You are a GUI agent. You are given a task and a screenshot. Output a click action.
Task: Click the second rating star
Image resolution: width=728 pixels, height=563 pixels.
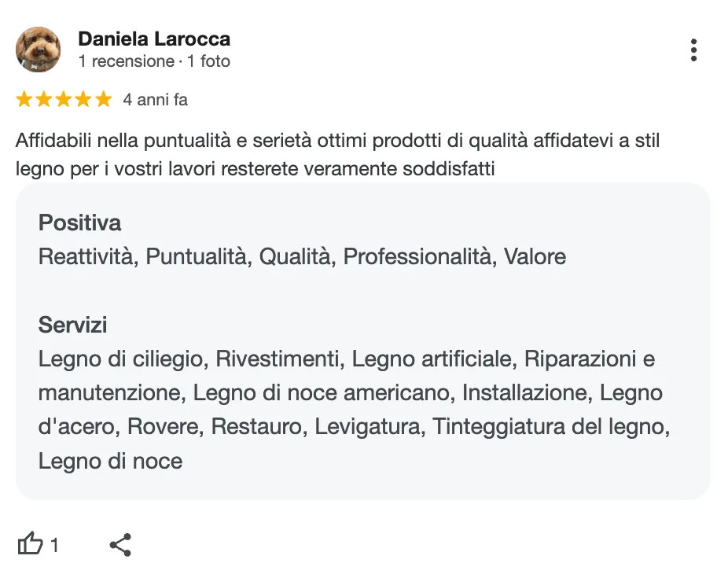44,100
